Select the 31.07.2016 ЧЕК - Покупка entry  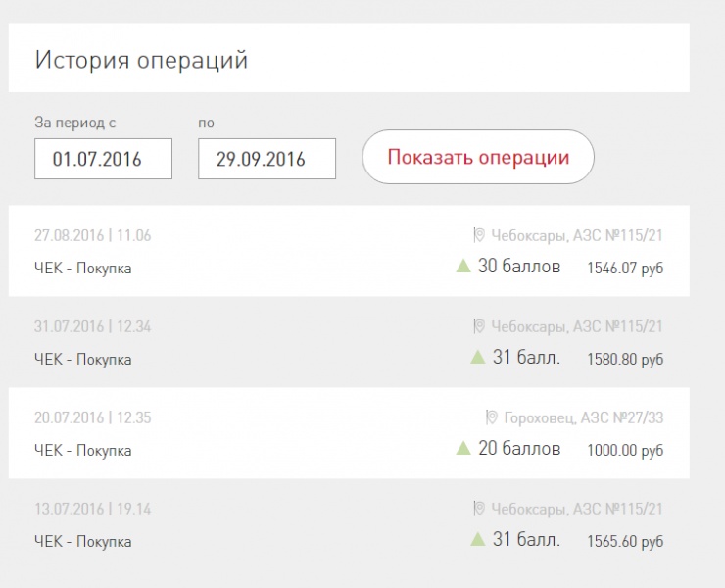(x=82, y=360)
